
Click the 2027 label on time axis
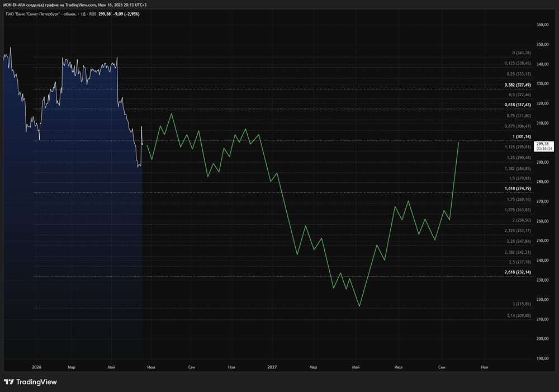[x=272, y=367]
